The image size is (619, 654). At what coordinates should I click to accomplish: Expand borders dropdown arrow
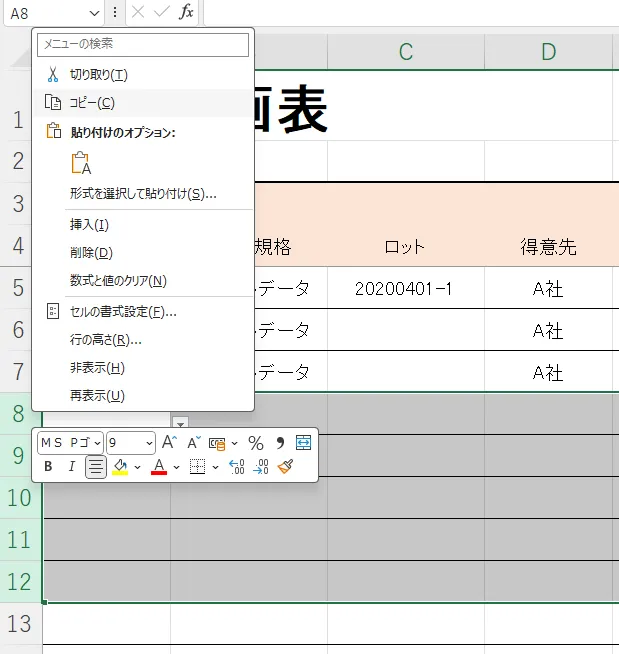[215, 467]
